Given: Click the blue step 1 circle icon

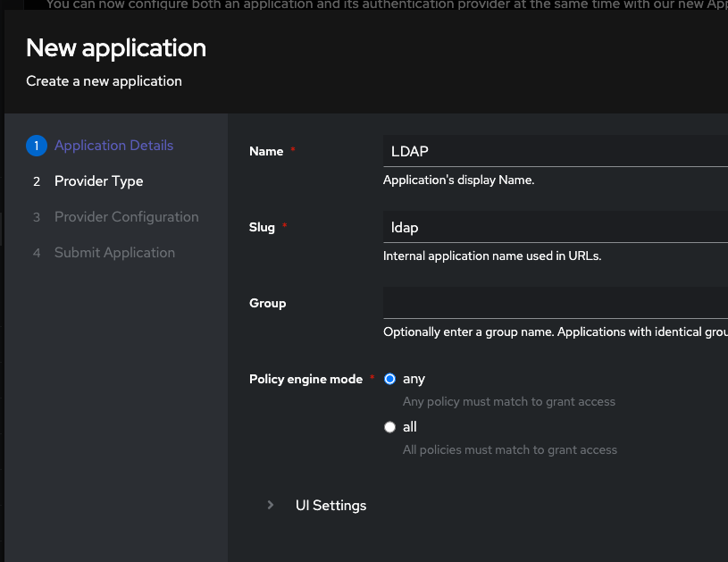Looking at the screenshot, I should click(x=36, y=146).
